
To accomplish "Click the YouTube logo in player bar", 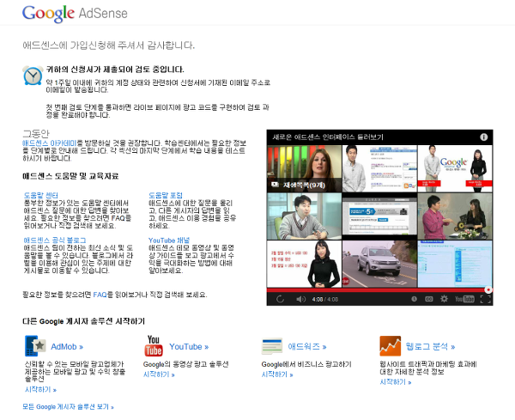I will click(464, 299).
